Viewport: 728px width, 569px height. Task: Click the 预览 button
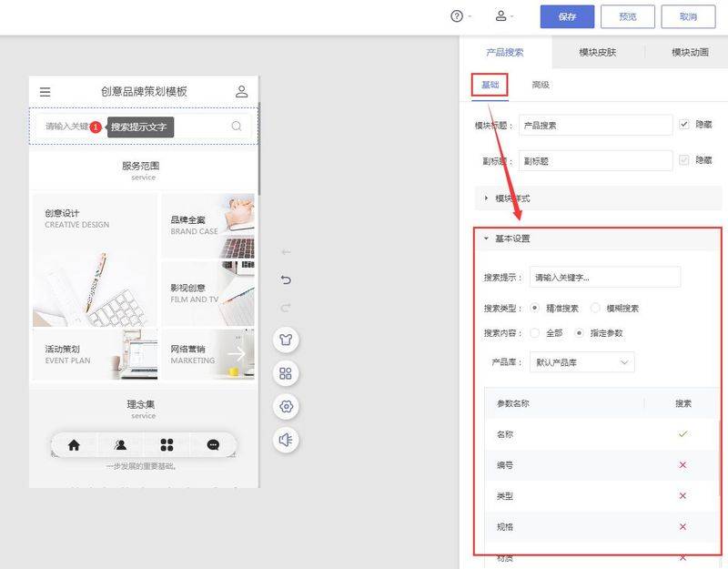click(628, 16)
